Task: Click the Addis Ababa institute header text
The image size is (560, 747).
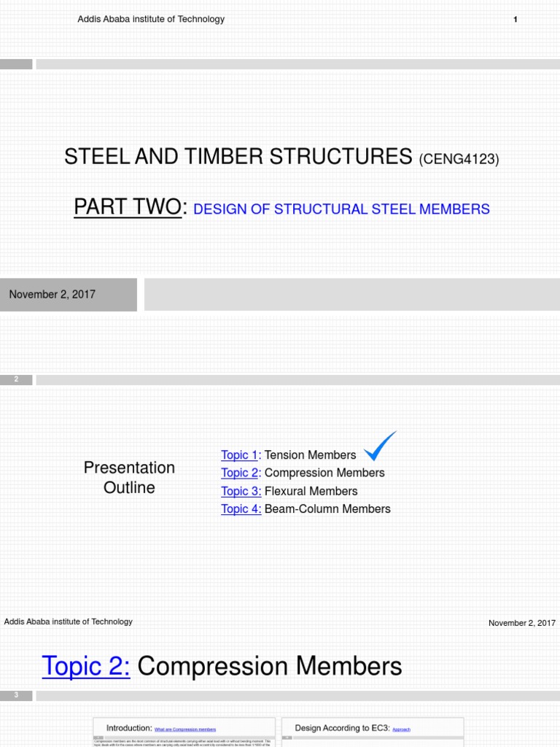Action: (151, 19)
